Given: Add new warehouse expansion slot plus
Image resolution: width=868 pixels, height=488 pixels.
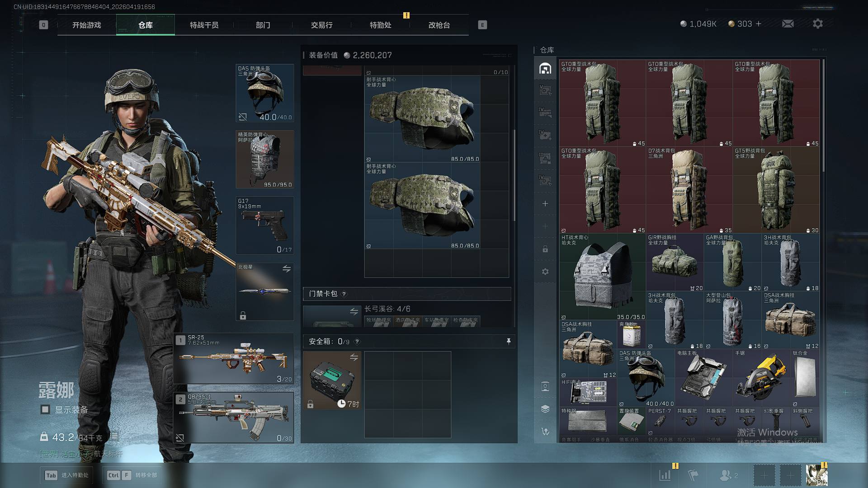Looking at the screenshot, I should tap(545, 204).
